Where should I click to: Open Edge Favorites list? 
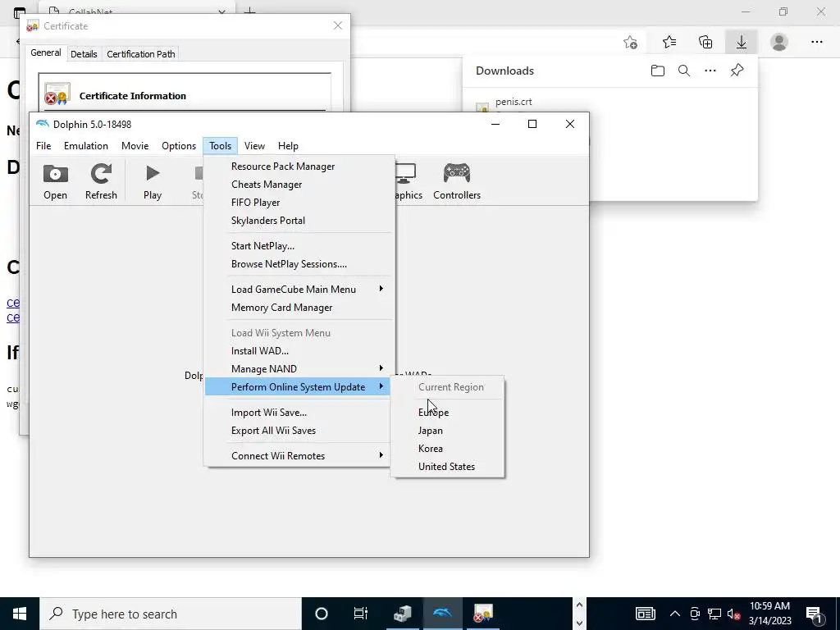(669, 42)
